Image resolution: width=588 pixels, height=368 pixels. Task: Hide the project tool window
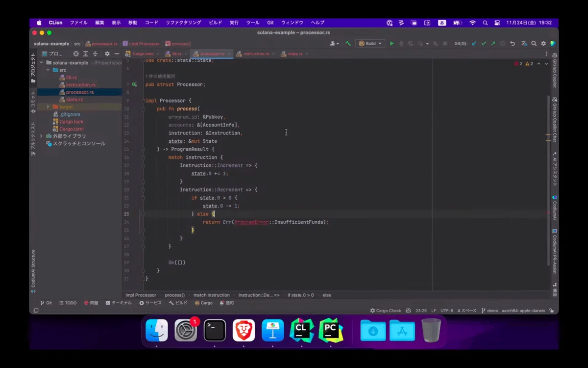pyautogui.click(x=117, y=54)
